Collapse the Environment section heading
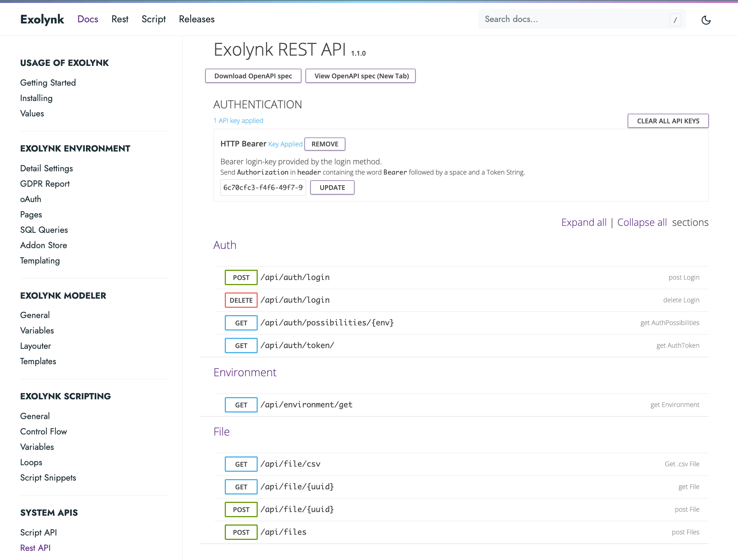Viewport: 738px width, 560px height. click(245, 372)
